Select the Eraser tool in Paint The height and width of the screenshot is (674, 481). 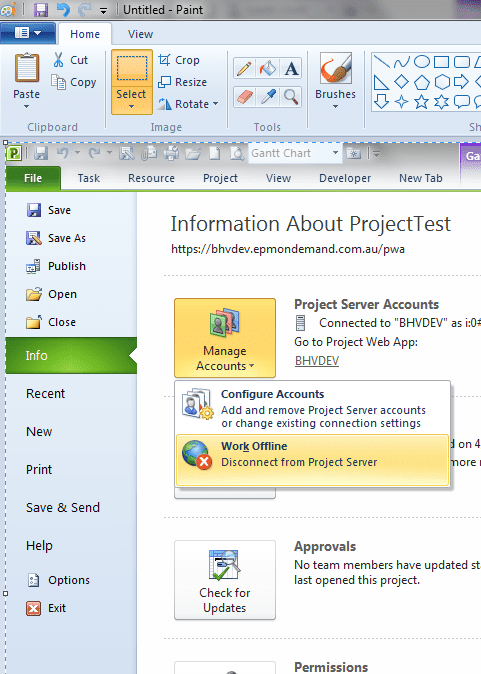(244, 97)
